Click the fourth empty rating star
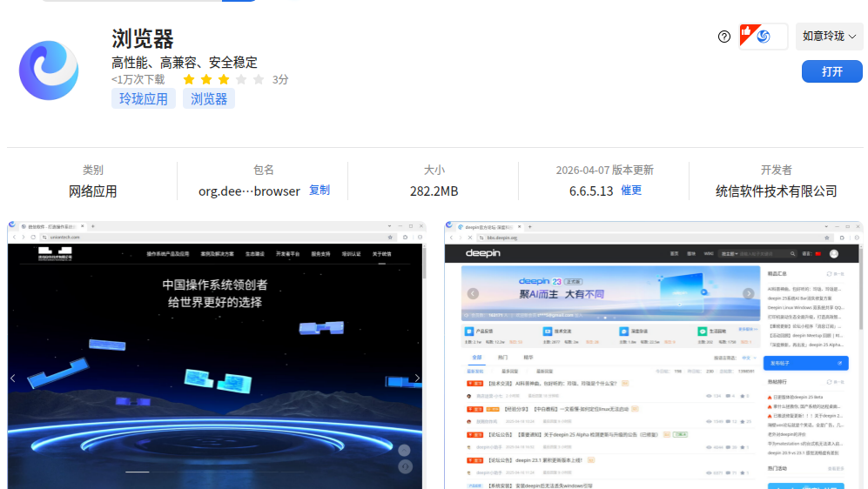The width and height of the screenshot is (868, 489). (241, 80)
